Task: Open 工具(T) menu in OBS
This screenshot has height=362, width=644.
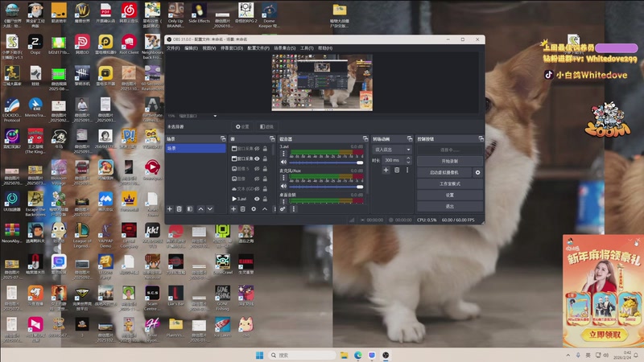Action: tap(307, 48)
